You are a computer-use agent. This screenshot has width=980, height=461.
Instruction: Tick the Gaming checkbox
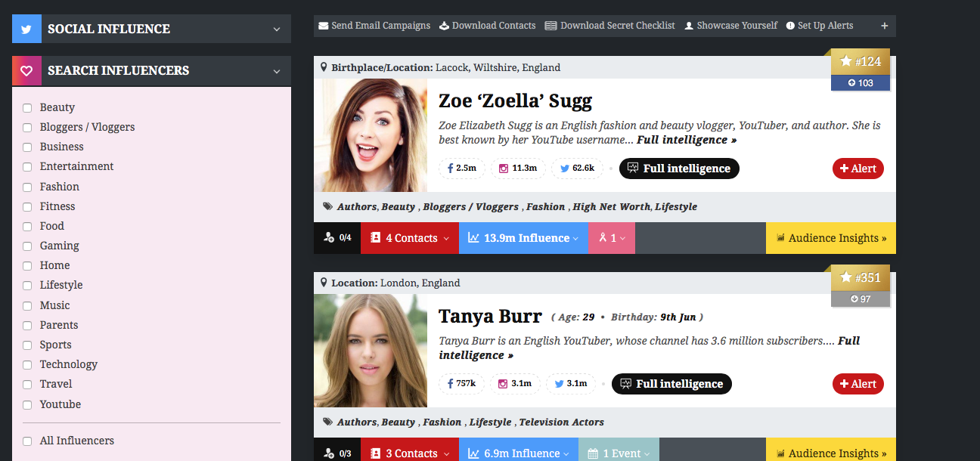[x=27, y=246]
